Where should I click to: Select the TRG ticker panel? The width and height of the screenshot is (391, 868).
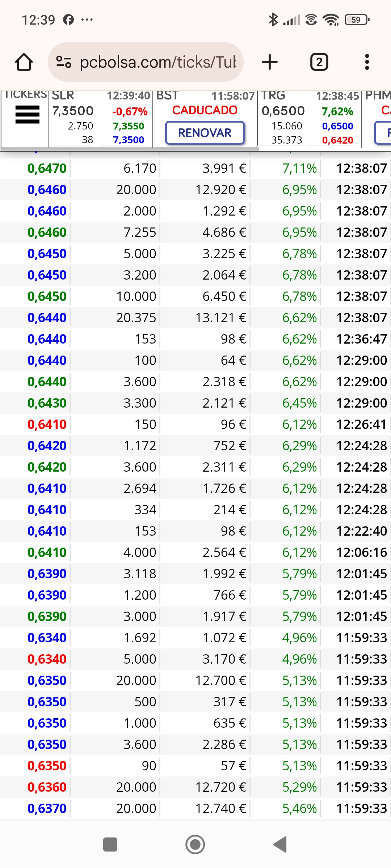(x=309, y=118)
